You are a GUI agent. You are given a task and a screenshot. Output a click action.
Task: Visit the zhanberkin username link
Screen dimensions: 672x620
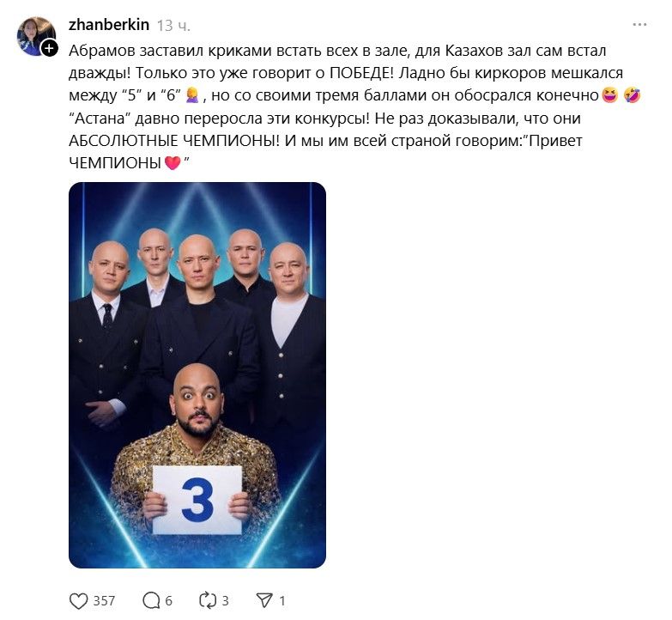pyautogui.click(x=109, y=25)
